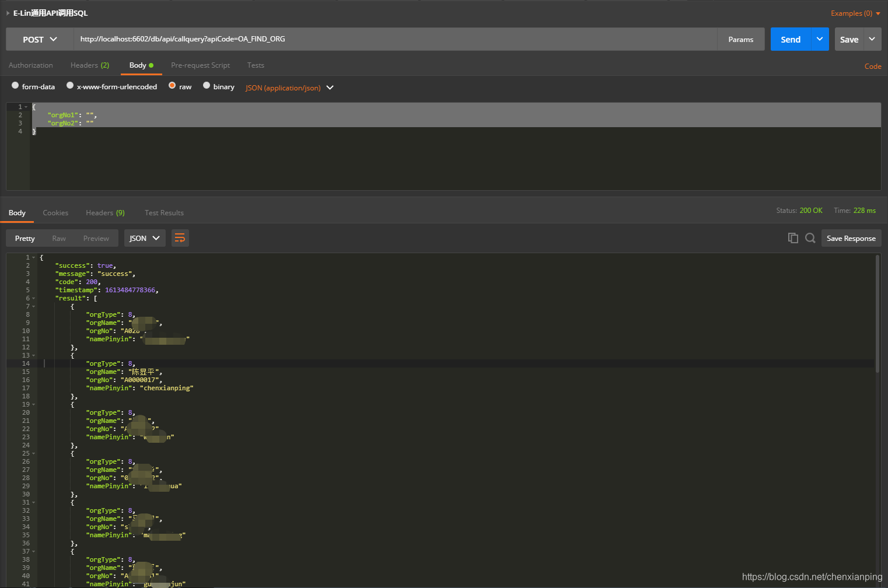This screenshot has height=588, width=888.
Task: Open the Examples (0) dropdown
Action: coord(855,13)
